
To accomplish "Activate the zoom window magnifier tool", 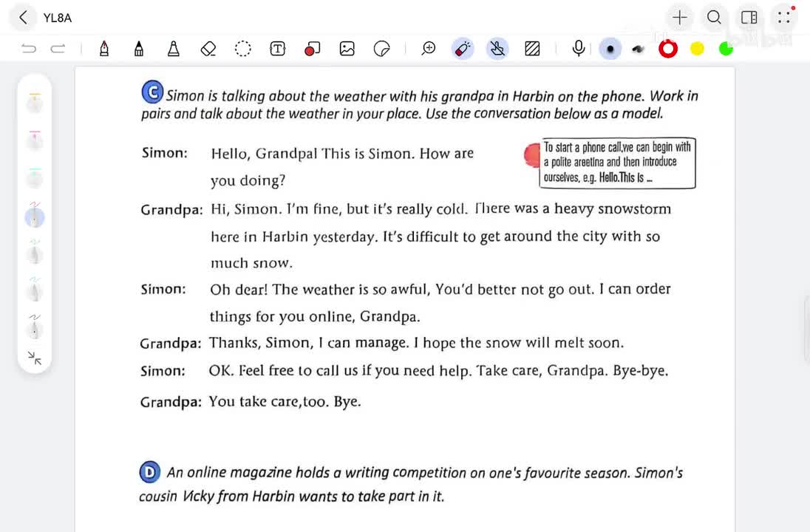I will click(x=428, y=49).
